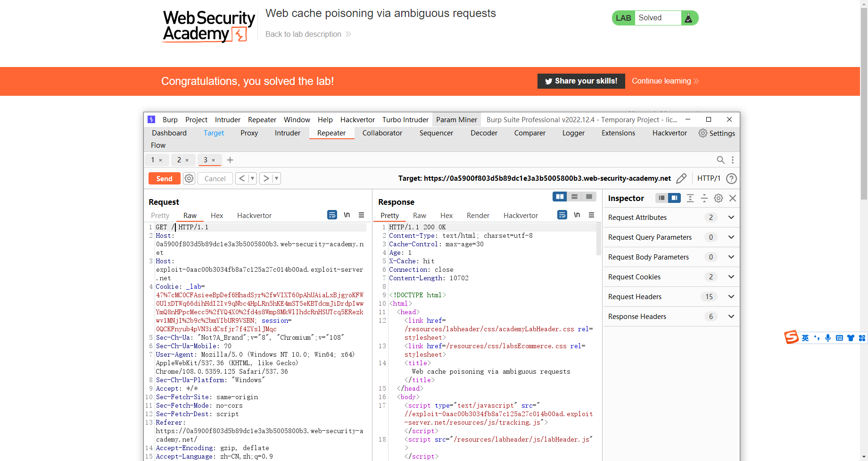The width and height of the screenshot is (868, 461).
Task: Open a new Repeater tab with plus
Action: (x=230, y=160)
